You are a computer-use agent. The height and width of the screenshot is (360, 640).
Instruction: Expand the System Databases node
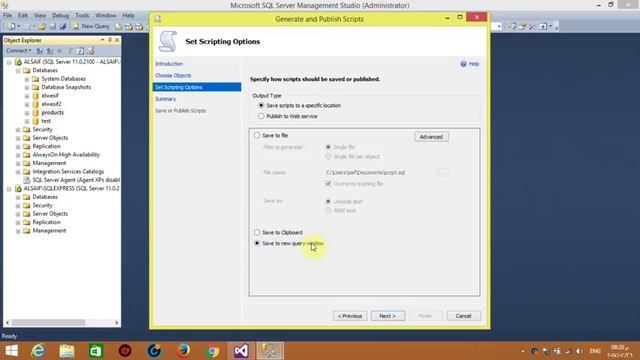[x=27, y=79]
